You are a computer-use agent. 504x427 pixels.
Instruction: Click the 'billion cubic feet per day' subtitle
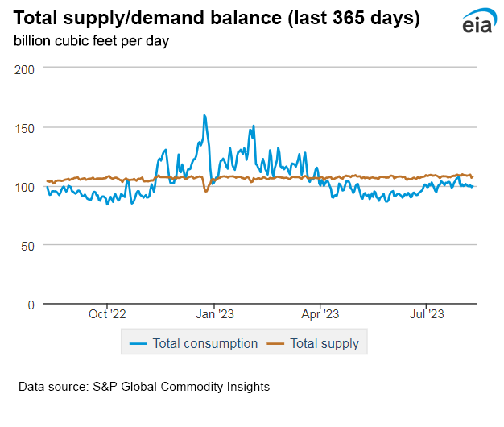(91, 41)
